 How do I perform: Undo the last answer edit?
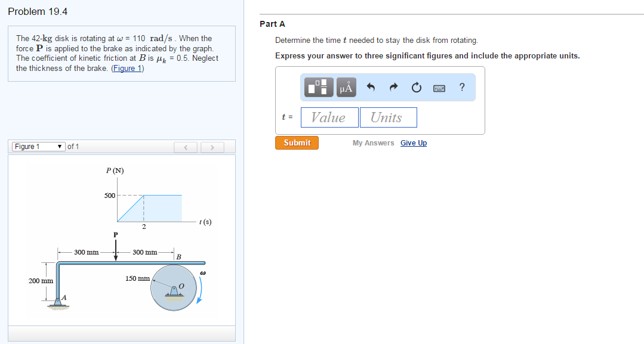371,87
